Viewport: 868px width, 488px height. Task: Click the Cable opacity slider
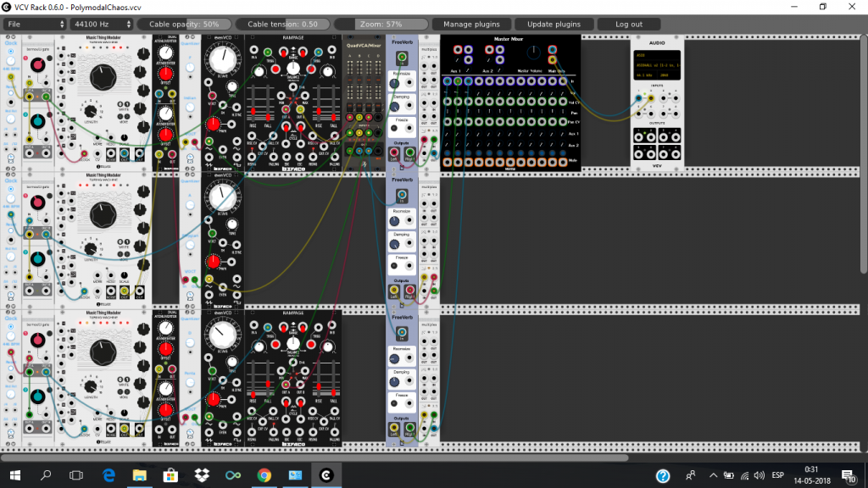point(184,25)
